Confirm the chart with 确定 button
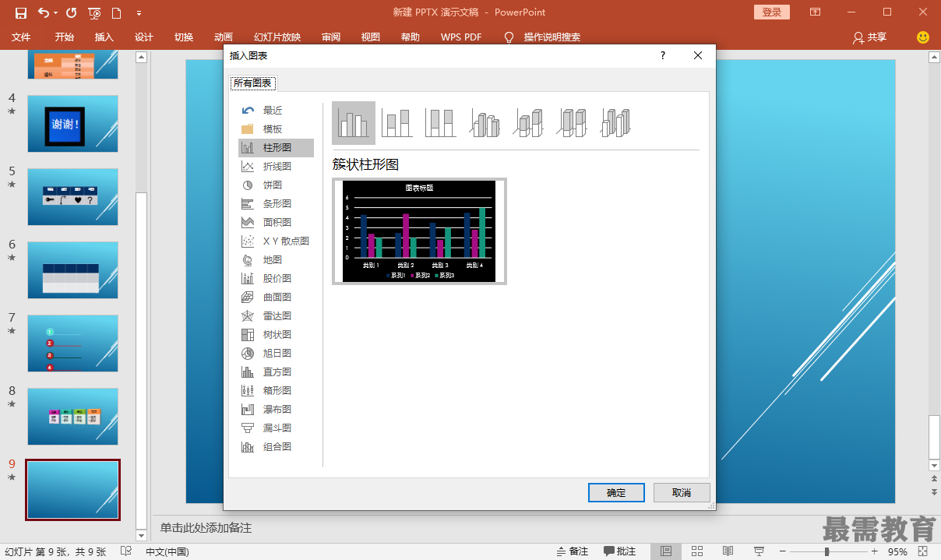 (616, 493)
